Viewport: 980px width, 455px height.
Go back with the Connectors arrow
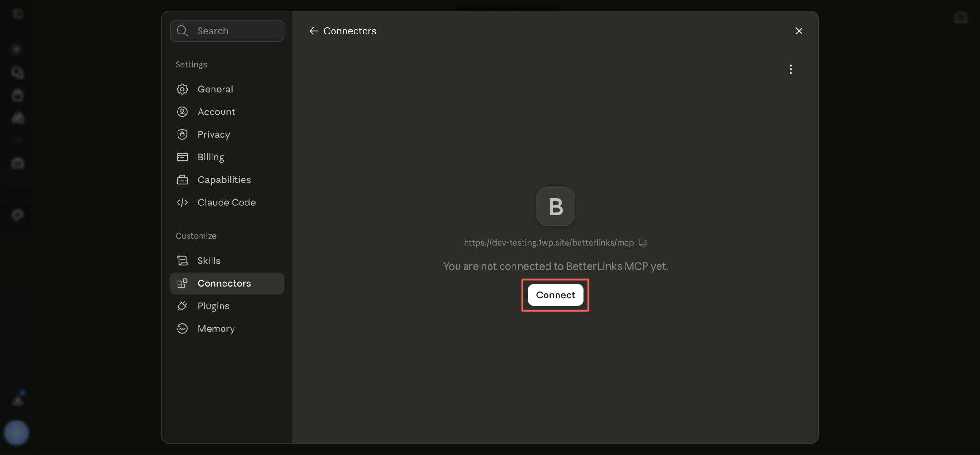[313, 31]
